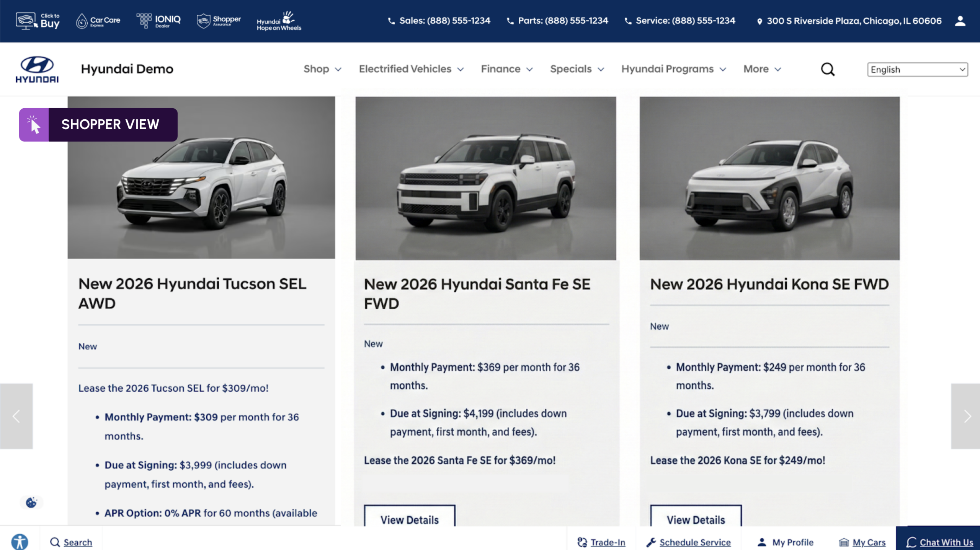Image resolution: width=980 pixels, height=550 pixels.
Task: Click the wrench icon for Schedule Service
Action: [651, 542]
